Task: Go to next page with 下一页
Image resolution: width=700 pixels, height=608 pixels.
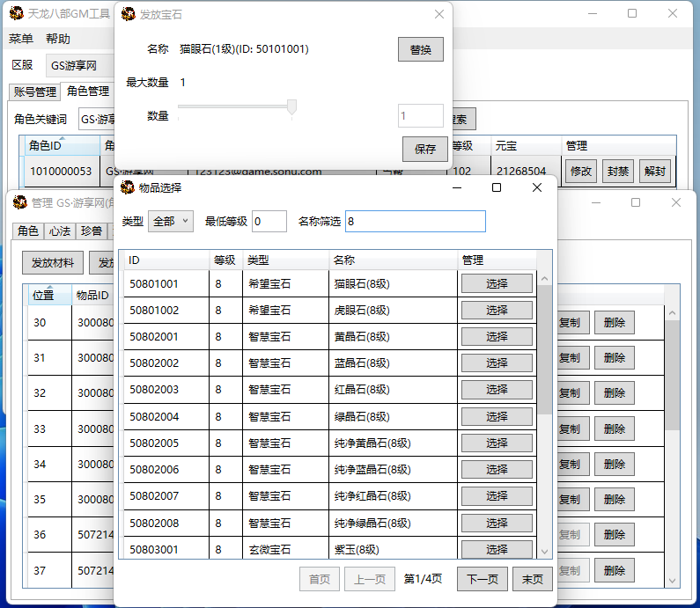Action: pos(482,579)
